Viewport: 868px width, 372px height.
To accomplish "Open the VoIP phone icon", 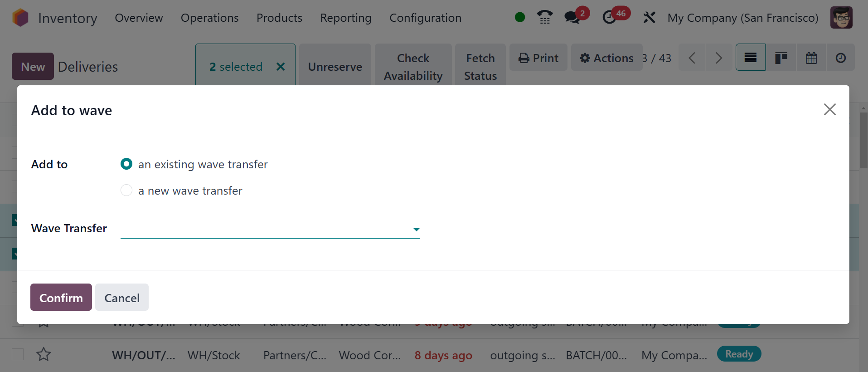I will click(x=544, y=18).
